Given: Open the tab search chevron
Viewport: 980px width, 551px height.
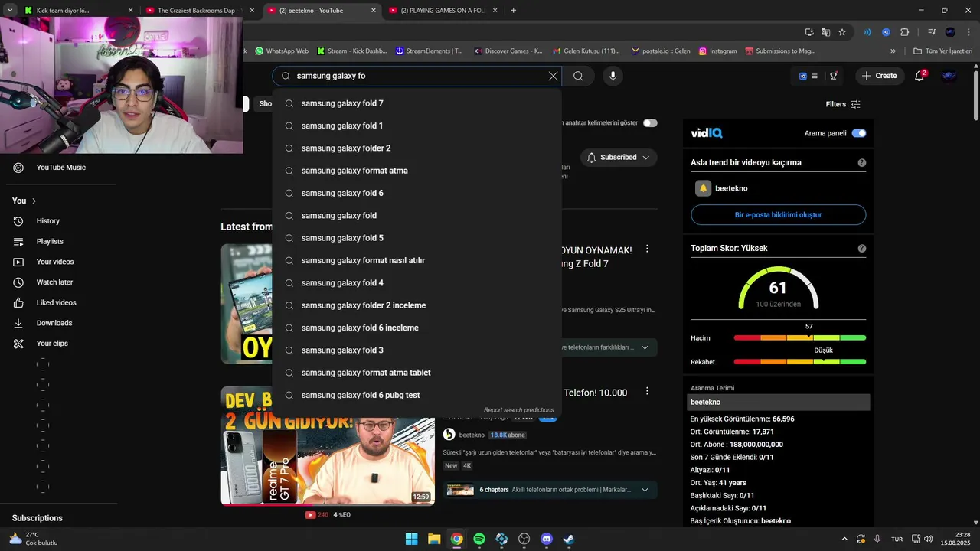Looking at the screenshot, I should [x=10, y=11].
